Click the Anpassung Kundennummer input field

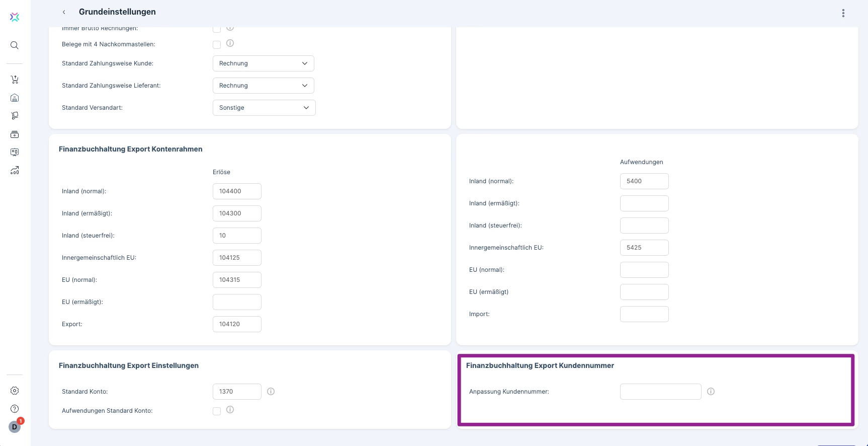(x=661, y=392)
